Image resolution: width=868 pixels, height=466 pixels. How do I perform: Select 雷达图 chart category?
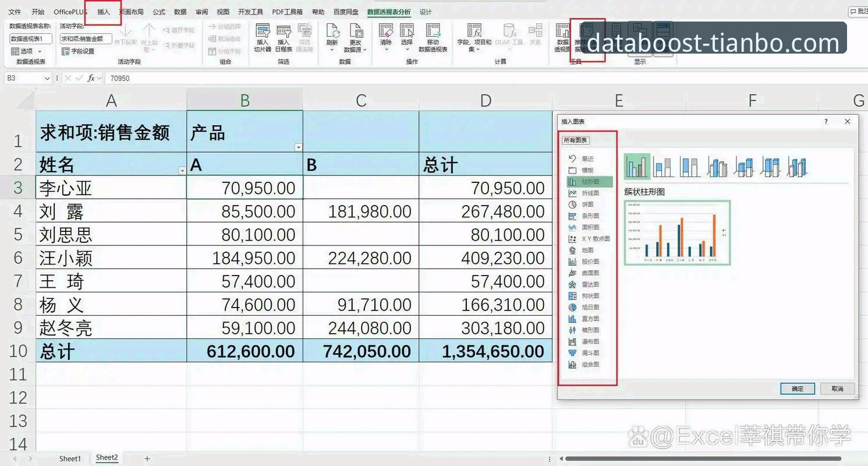click(589, 284)
